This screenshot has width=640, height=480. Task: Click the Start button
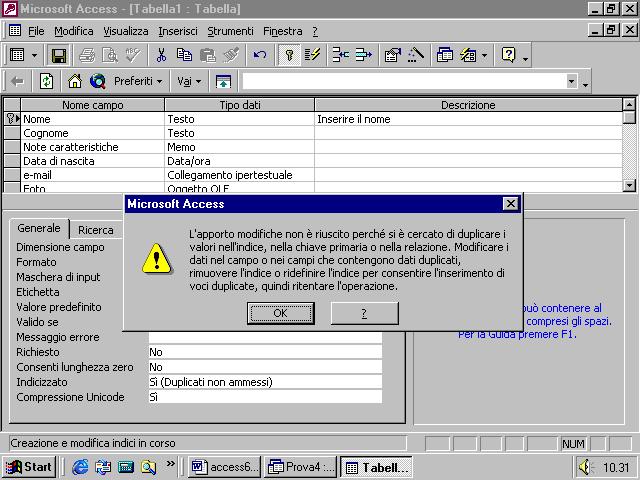pyautogui.click(x=29, y=467)
